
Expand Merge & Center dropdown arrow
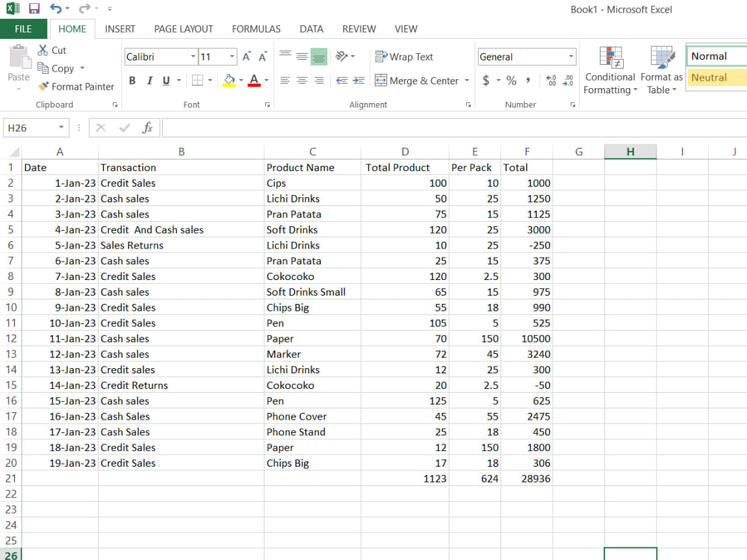click(467, 81)
